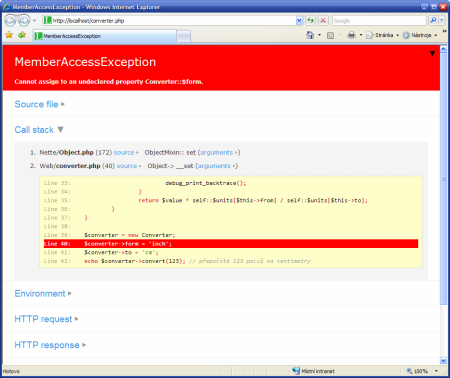The image size is (450, 378).
Task: Click the scrollbar down arrow
Action: click(443, 360)
